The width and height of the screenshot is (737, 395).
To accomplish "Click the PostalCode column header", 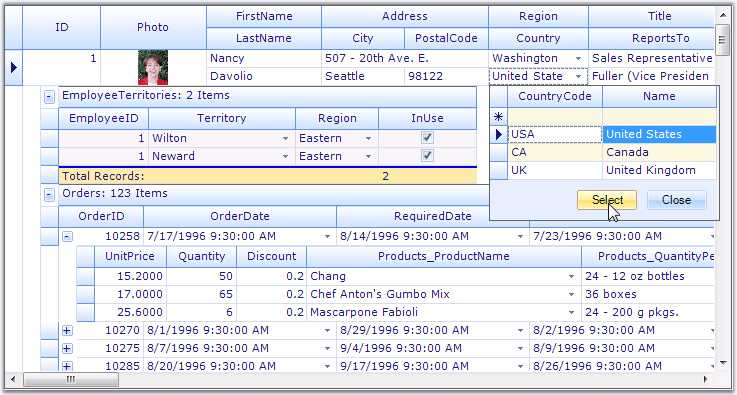I will coord(446,39).
